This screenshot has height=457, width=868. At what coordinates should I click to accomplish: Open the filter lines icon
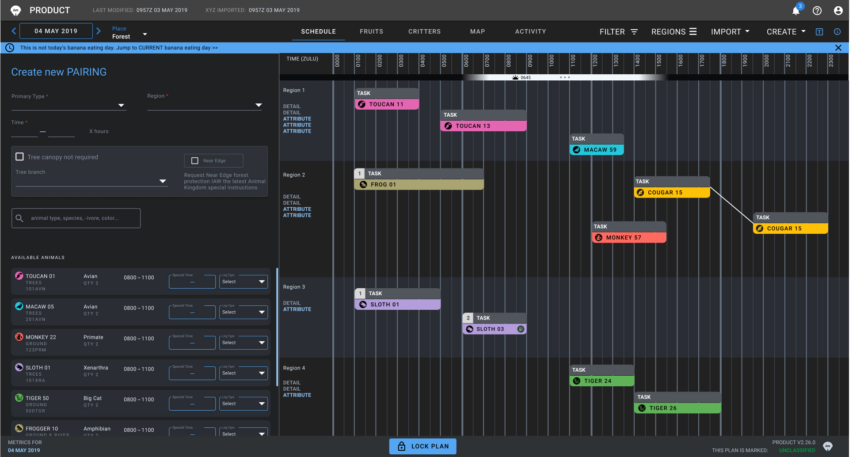(x=634, y=32)
